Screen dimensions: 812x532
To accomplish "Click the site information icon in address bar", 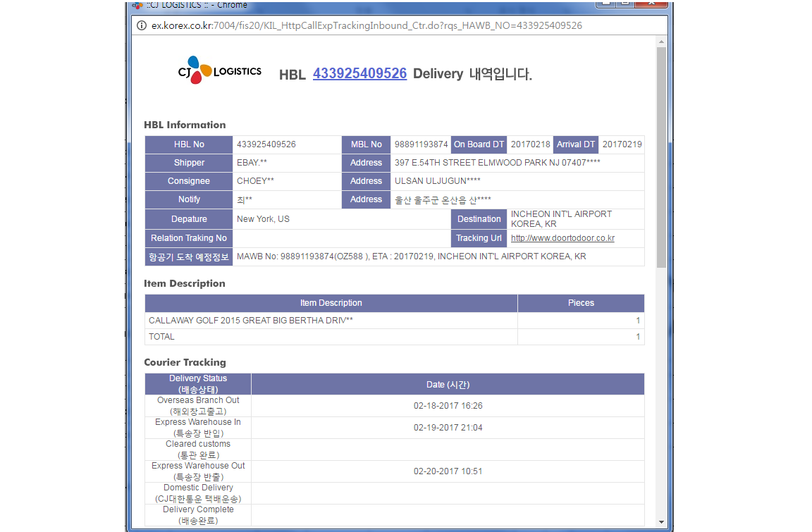I will (x=141, y=25).
